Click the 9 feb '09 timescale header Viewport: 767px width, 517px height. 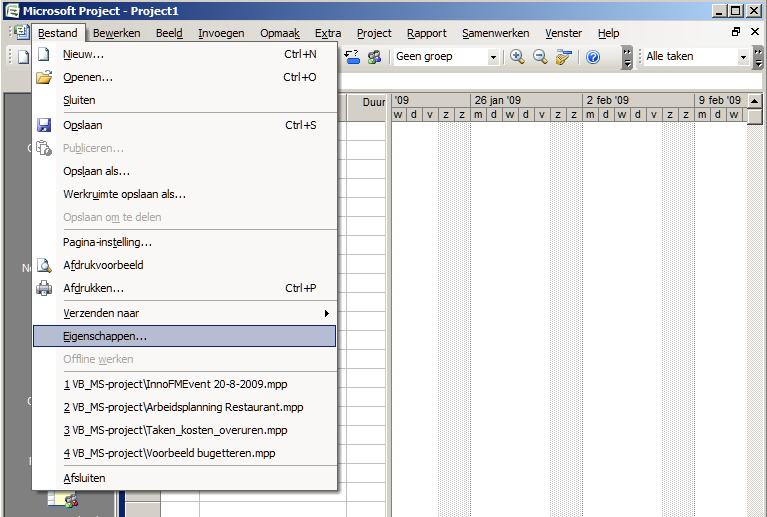click(720, 100)
